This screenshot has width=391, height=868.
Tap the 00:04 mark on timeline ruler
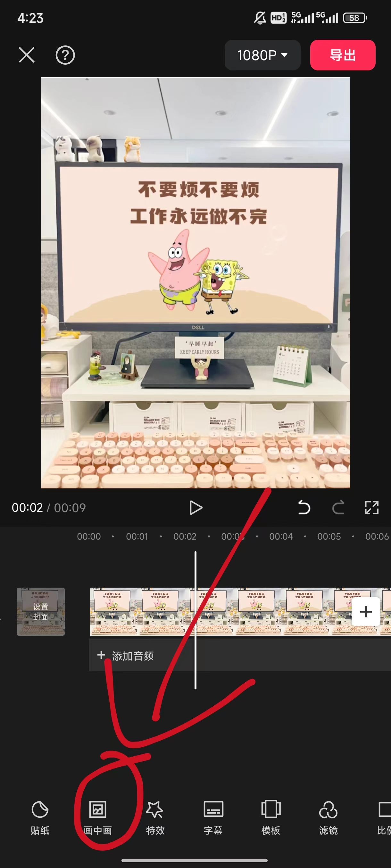tap(281, 536)
